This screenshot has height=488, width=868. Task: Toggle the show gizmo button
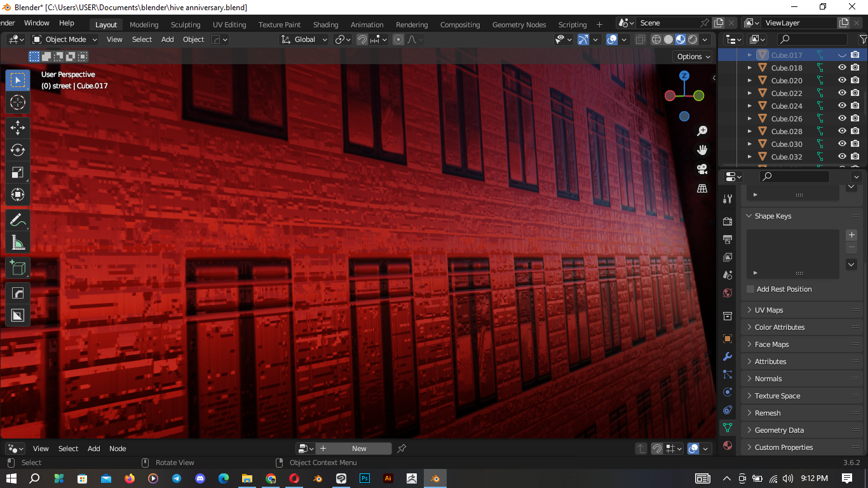point(583,39)
